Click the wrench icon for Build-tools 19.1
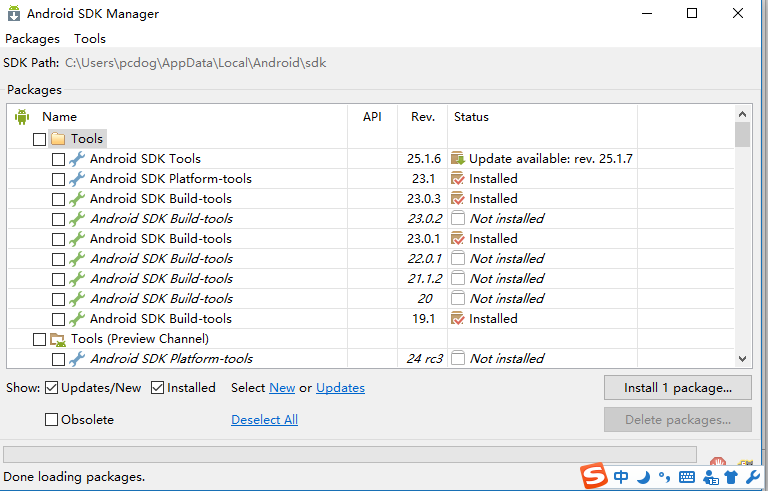Screen dimensions: 768x491 coord(76,319)
